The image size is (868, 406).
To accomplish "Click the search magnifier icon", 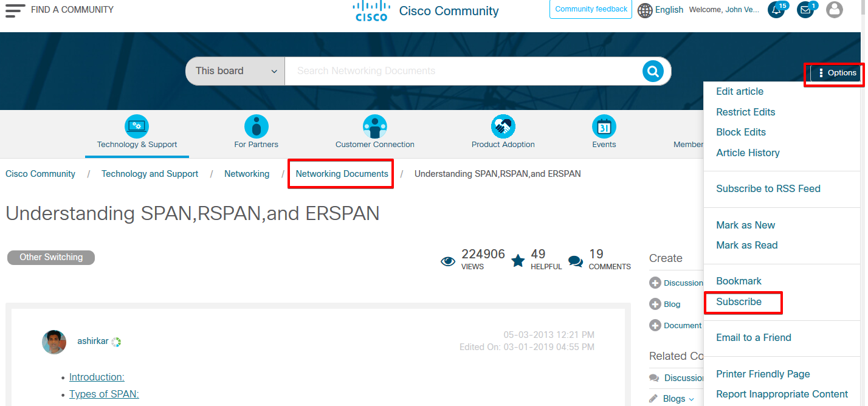I will [653, 71].
